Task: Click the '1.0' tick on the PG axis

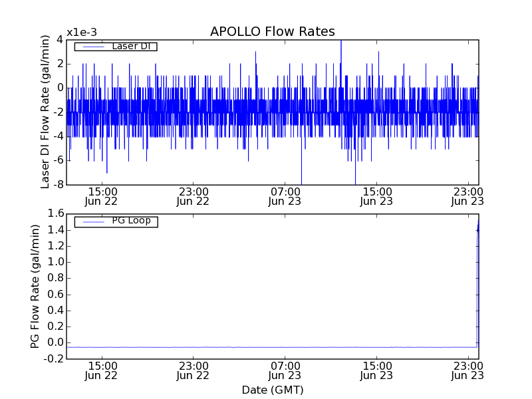Action: point(55,262)
